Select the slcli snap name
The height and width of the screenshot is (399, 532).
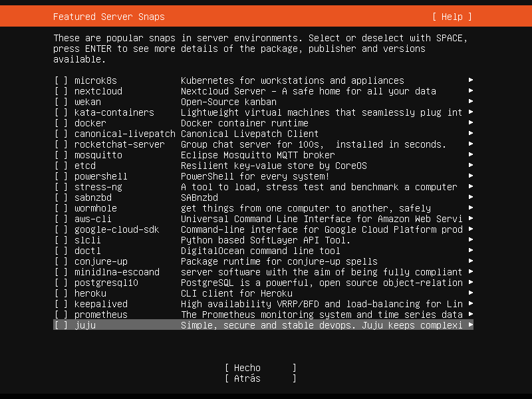(88, 240)
